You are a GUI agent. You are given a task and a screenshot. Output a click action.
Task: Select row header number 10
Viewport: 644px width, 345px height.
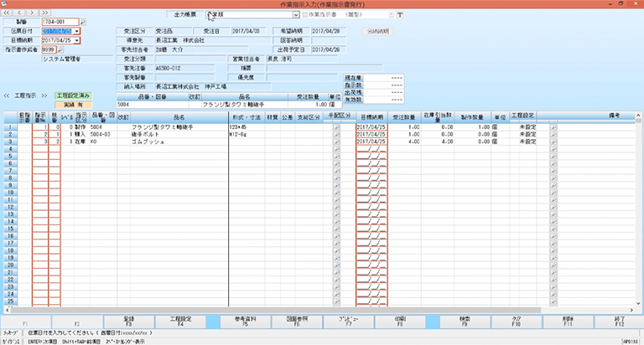pyautogui.click(x=10, y=193)
